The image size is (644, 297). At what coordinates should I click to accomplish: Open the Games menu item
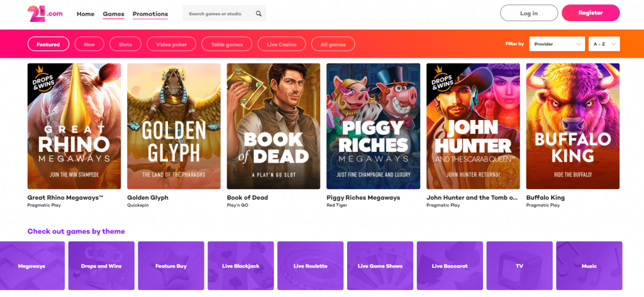113,14
